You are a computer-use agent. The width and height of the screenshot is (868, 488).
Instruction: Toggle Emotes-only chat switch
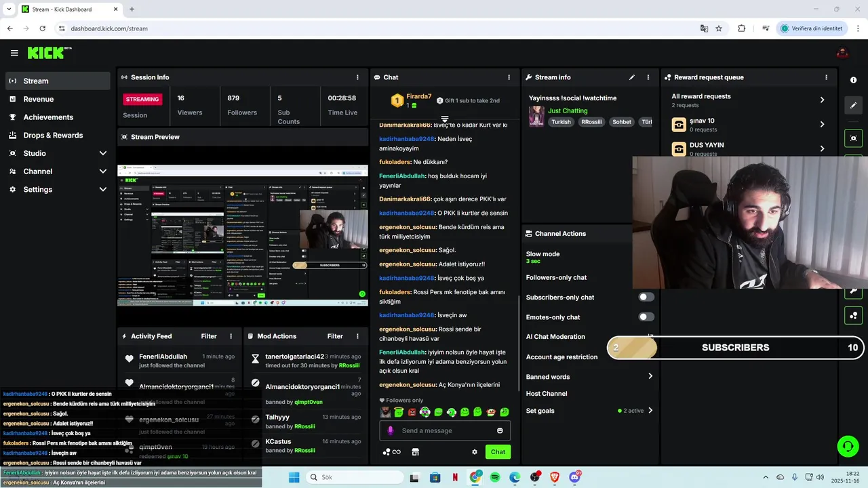[x=646, y=317]
